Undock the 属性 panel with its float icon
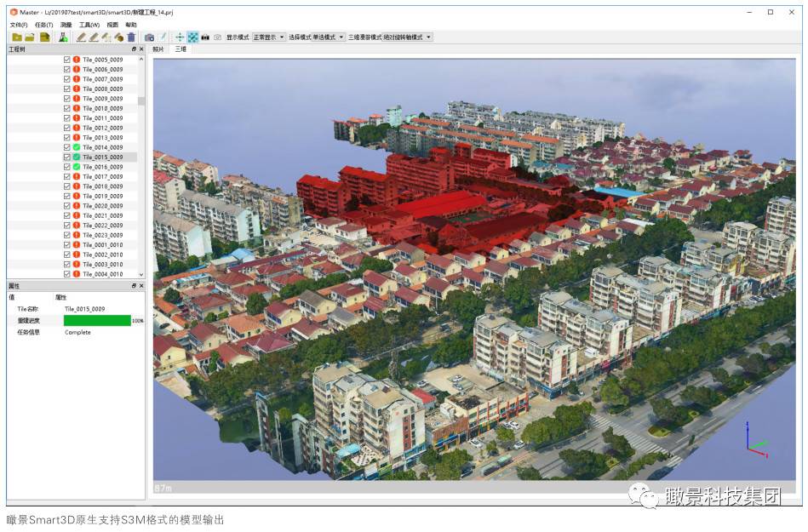808x532 pixels. [134, 286]
